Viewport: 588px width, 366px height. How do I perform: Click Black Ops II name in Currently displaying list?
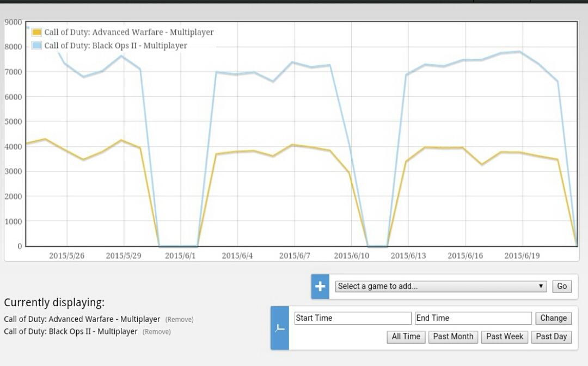pyautogui.click(x=71, y=332)
